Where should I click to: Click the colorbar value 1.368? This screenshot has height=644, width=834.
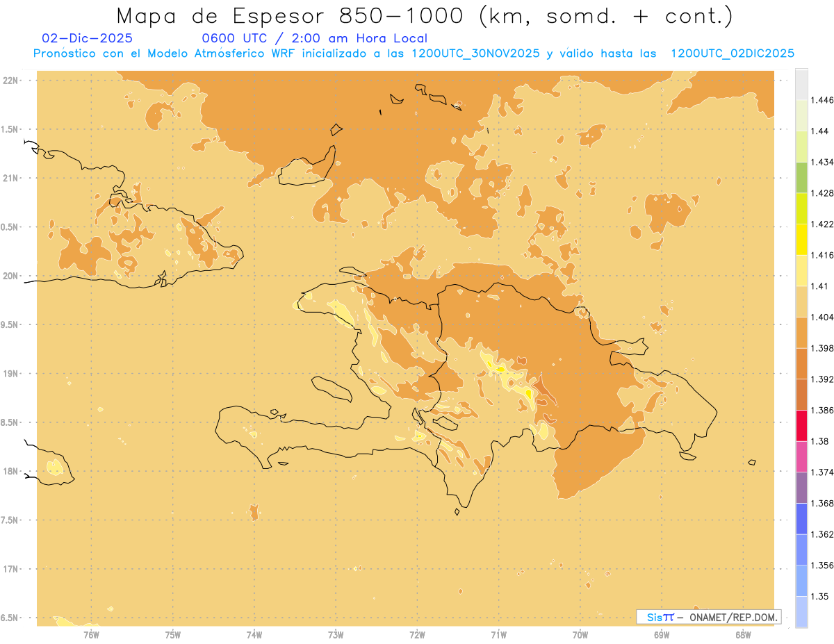point(821,503)
